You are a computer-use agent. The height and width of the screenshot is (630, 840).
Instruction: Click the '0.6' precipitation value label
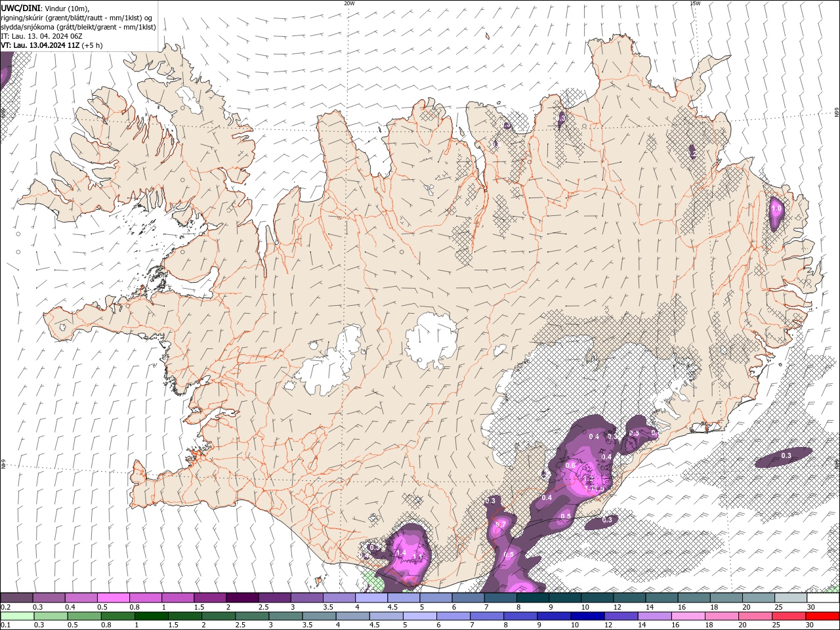[x=570, y=466]
